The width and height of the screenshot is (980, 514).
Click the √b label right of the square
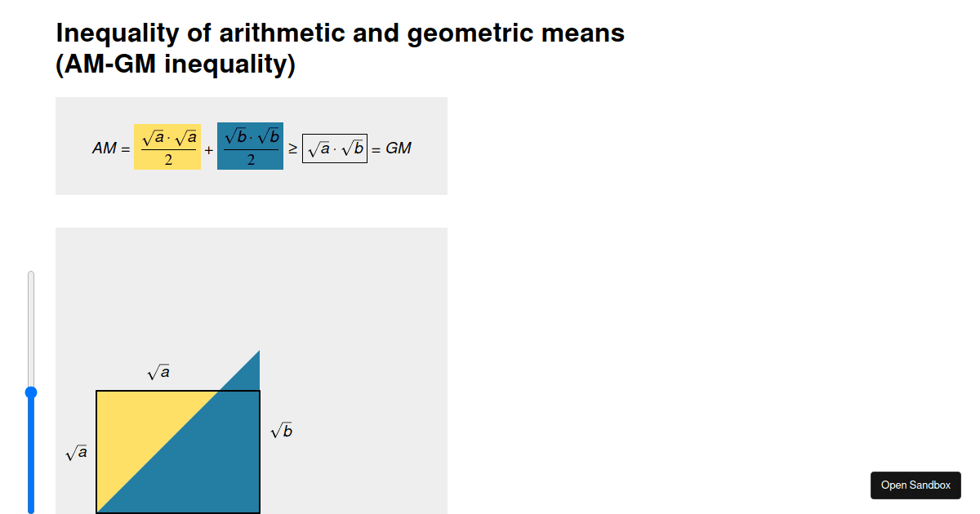(282, 430)
